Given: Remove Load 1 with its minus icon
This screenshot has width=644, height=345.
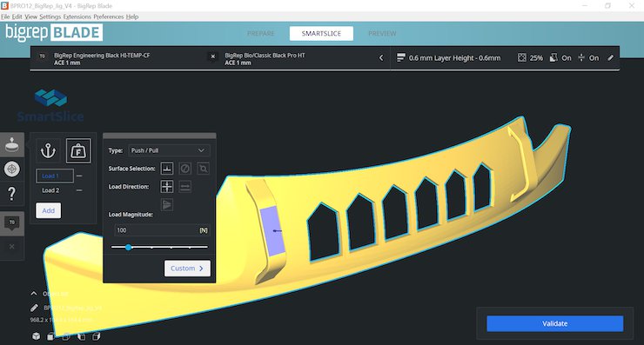Looking at the screenshot, I should coord(79,176).
